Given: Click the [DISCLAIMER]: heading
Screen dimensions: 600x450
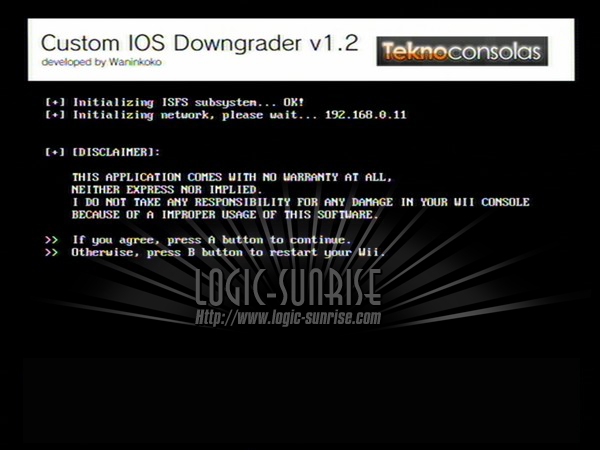Looking at the screenshot, I should (116, 152).
